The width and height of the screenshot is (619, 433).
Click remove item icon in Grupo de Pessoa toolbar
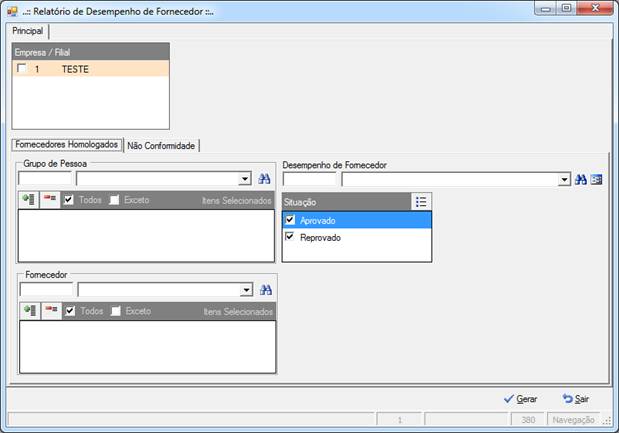coord(50,200)
